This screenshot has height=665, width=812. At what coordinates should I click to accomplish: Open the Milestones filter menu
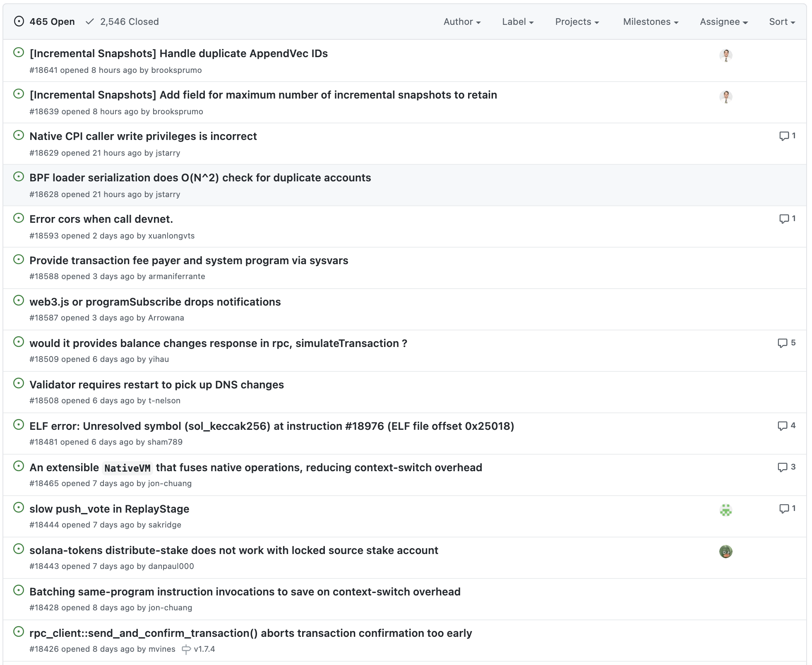click(x=650, y=22)
